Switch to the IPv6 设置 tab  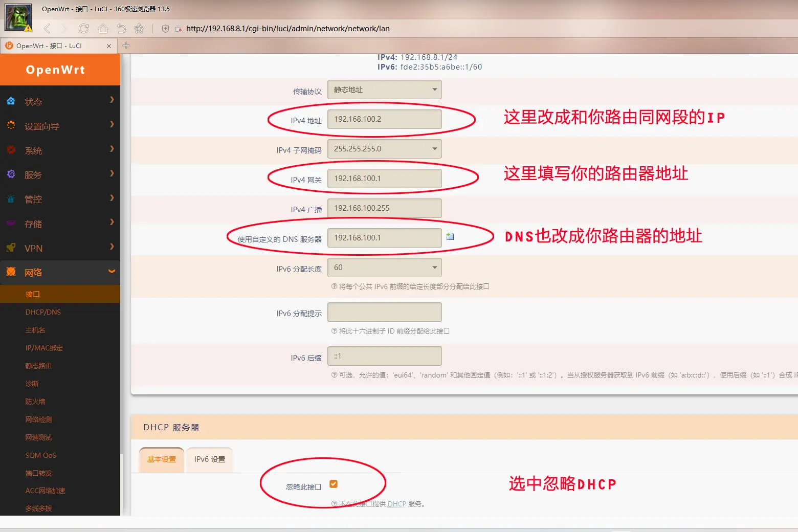(209, 459)
